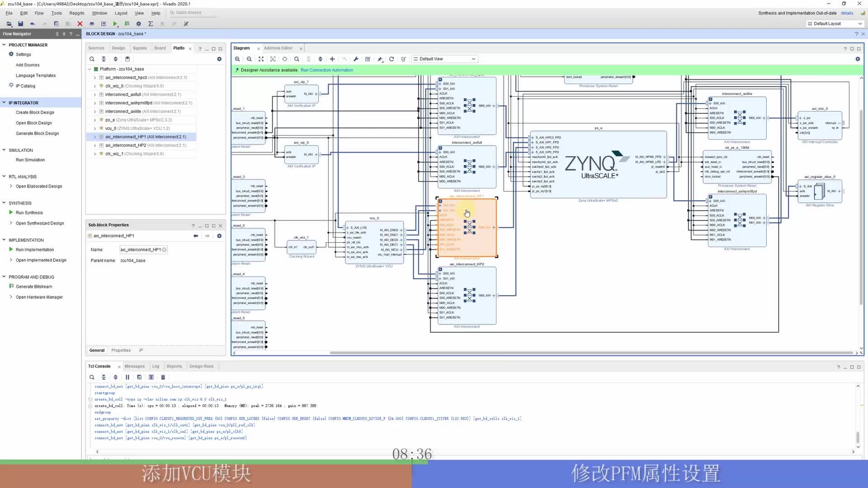
Task: Click the Quick Access search field
Action: pos(193,13)
